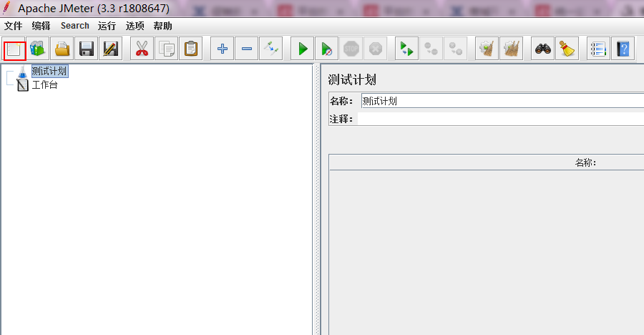
Task: Click the 名称 text field
Action: pos(502,101)
